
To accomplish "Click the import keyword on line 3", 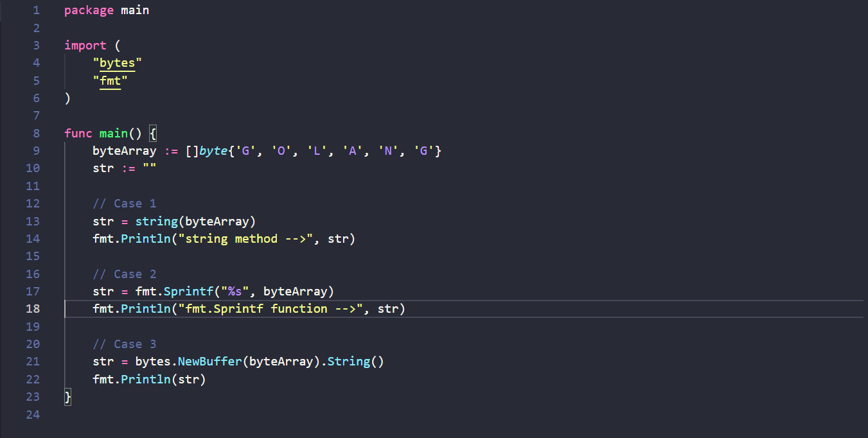I will 85,45.
